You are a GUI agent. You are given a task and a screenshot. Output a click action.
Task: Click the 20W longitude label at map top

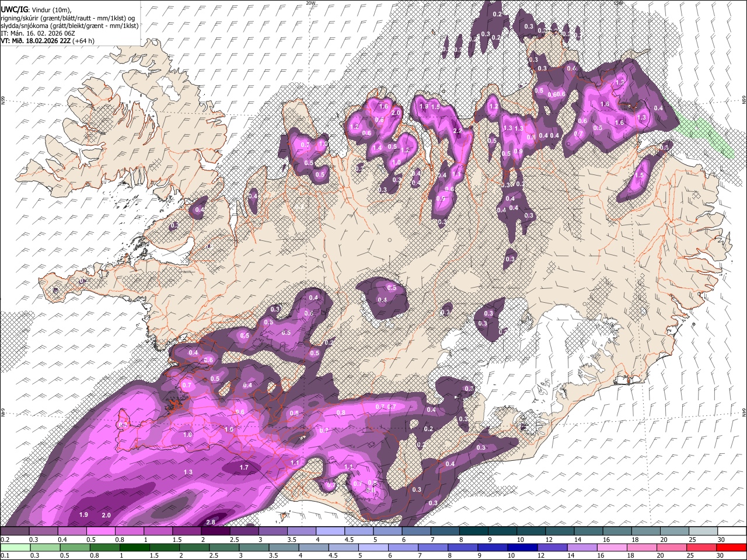(x=310, y=3)
